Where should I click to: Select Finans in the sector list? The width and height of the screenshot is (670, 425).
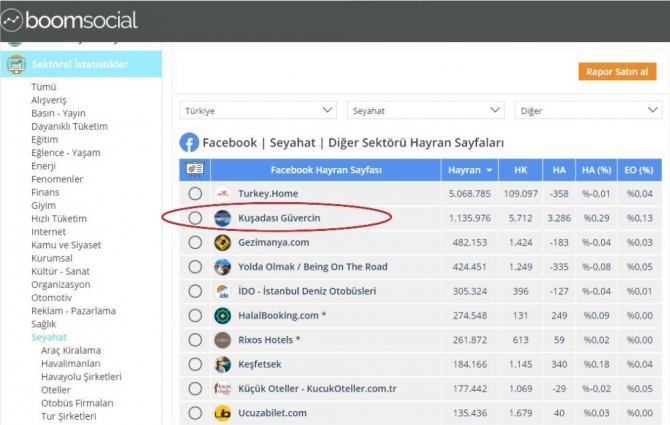pyautogui.click(x=45, y=192)
